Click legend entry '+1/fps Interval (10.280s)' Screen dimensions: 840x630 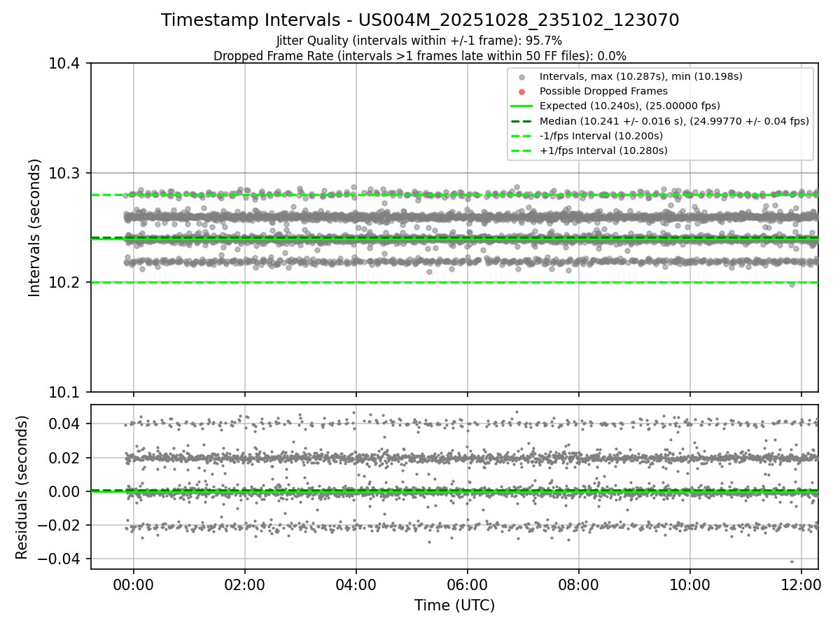click(x=603, y=150)
